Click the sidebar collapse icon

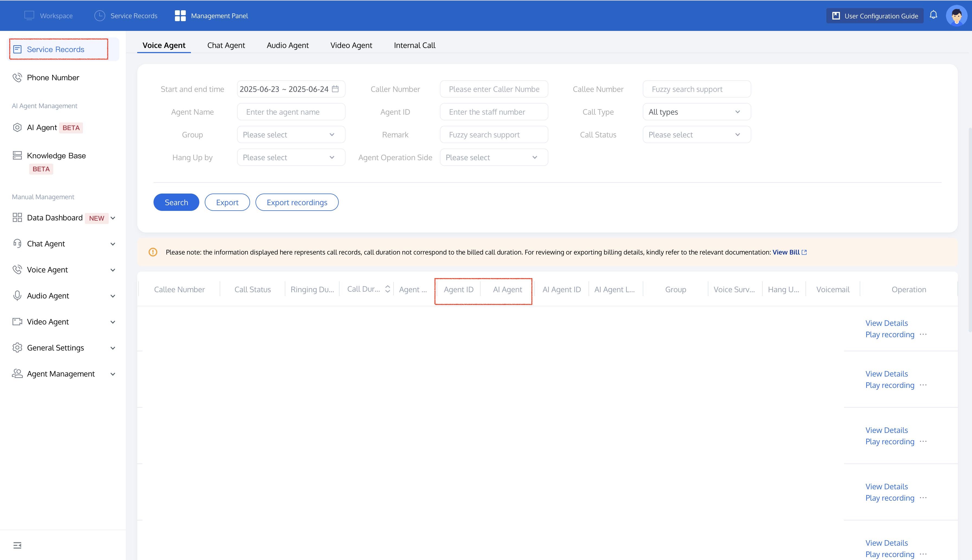pyautogui.click(x=17, y=545)
